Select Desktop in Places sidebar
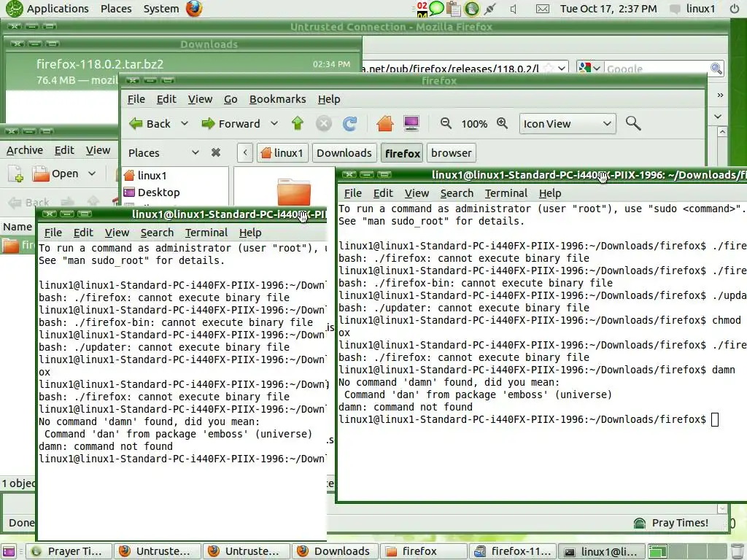The width and height of the screenshot is (747, 560). pos(158,192)
